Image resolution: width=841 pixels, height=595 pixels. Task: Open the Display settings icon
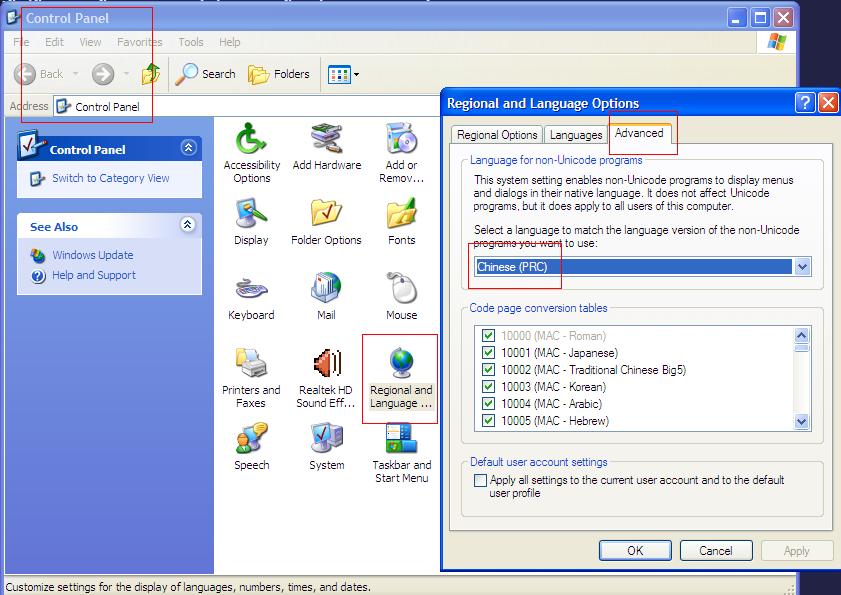pyautogui.click(x=251, y=214)
